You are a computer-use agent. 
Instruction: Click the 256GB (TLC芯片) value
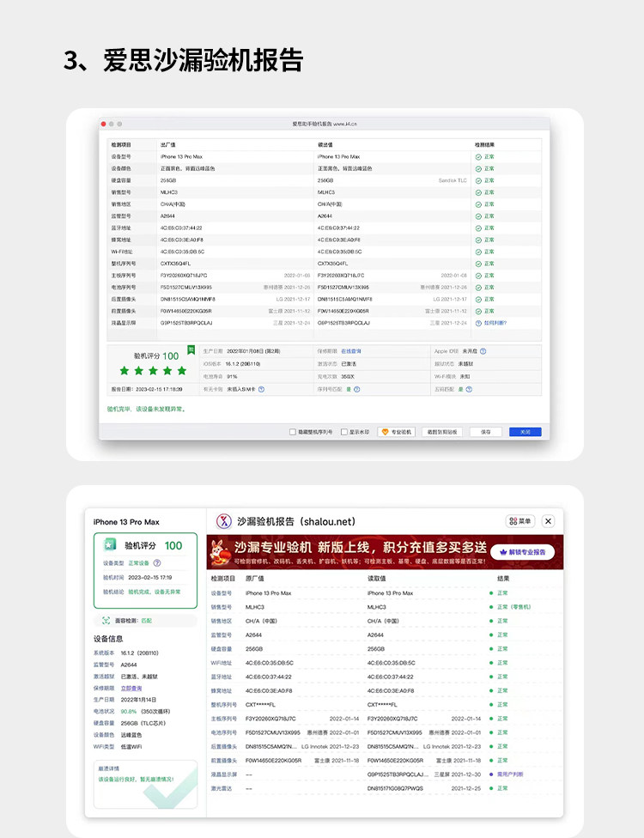click(143, 723)
